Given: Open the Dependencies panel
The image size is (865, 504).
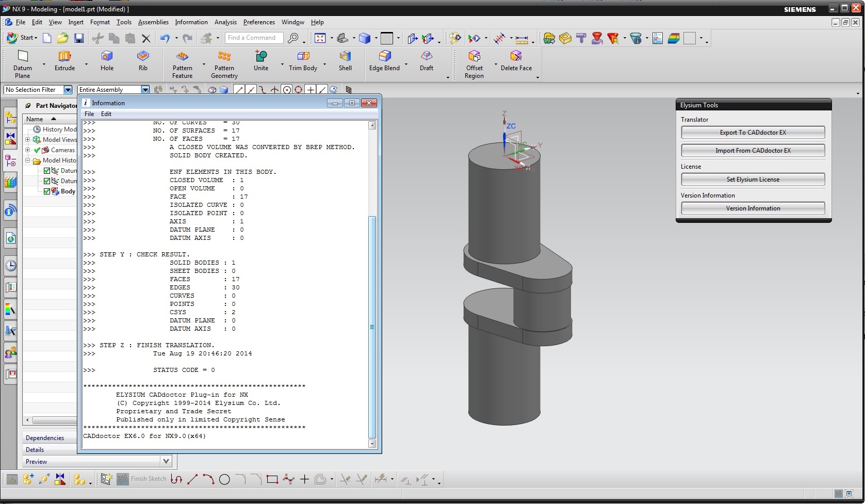Looking at the screenshot, I should (x=45, y=438).
